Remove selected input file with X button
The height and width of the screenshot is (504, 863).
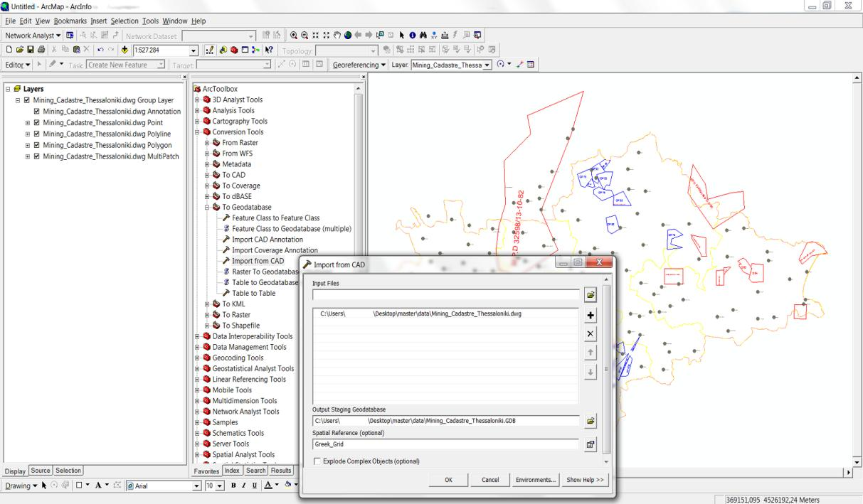click(590, 334)
